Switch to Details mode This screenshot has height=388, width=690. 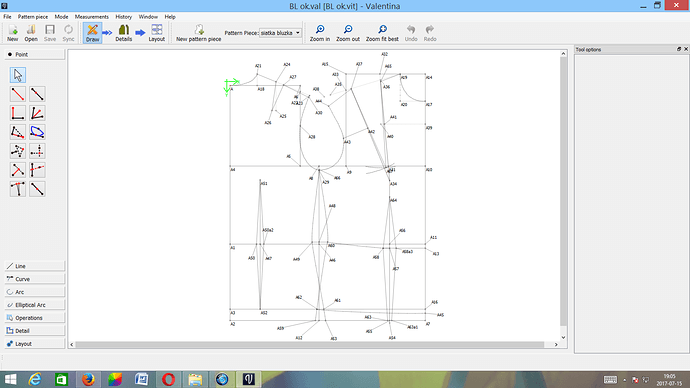[124, 33]
